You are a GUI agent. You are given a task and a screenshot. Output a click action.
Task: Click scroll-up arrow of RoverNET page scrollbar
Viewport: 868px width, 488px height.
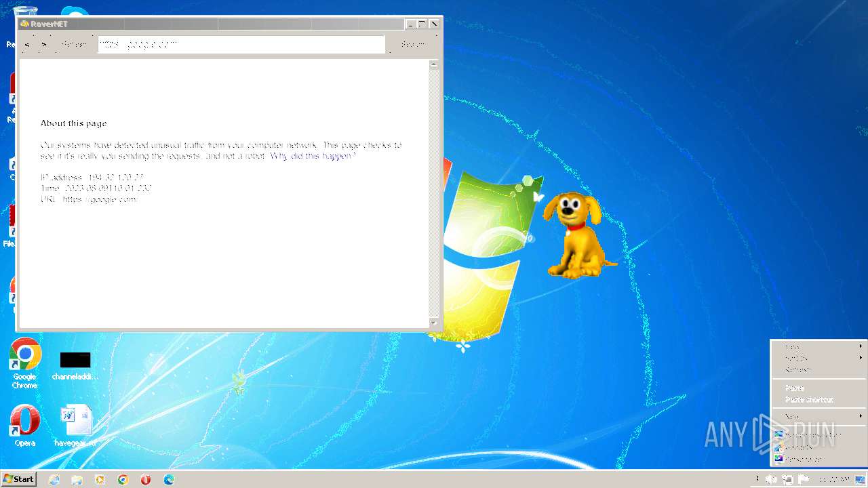[434, 64]
